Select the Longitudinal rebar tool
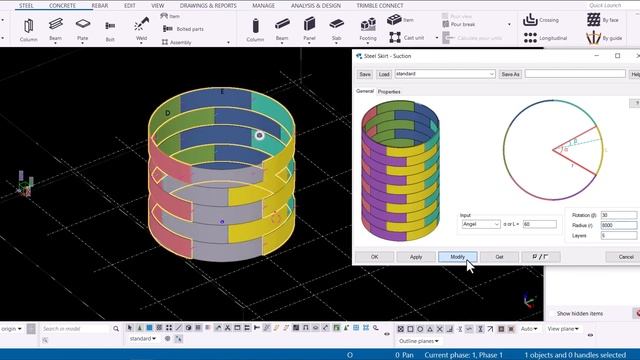Screen dimensions: 640x360 pos(545,38)
